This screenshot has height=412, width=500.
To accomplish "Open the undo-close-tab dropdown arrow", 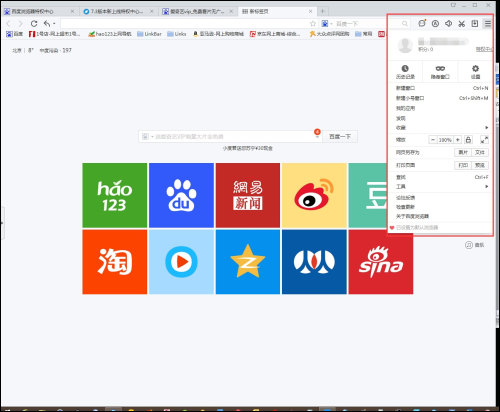I will 54,24.
